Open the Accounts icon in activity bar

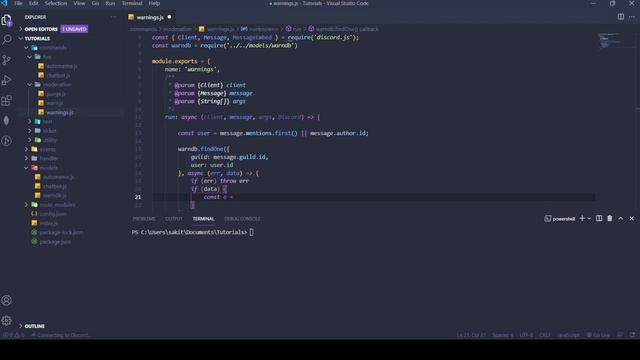click(7, 300)
